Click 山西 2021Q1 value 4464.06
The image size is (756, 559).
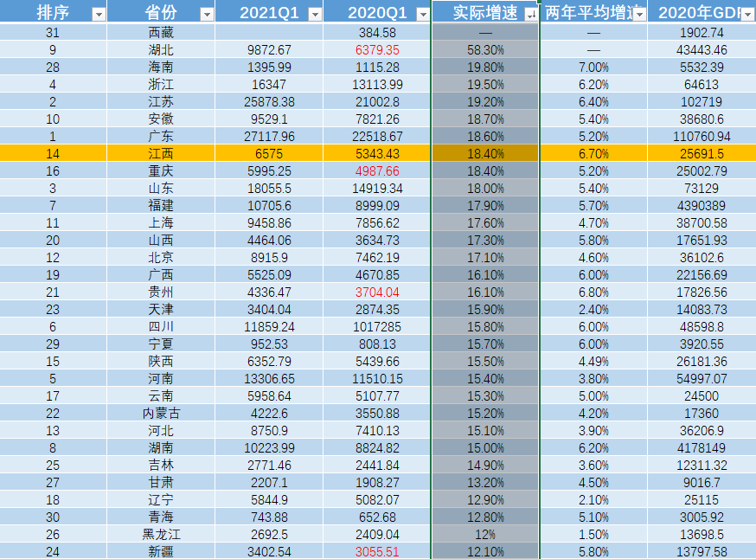[269, 241]
